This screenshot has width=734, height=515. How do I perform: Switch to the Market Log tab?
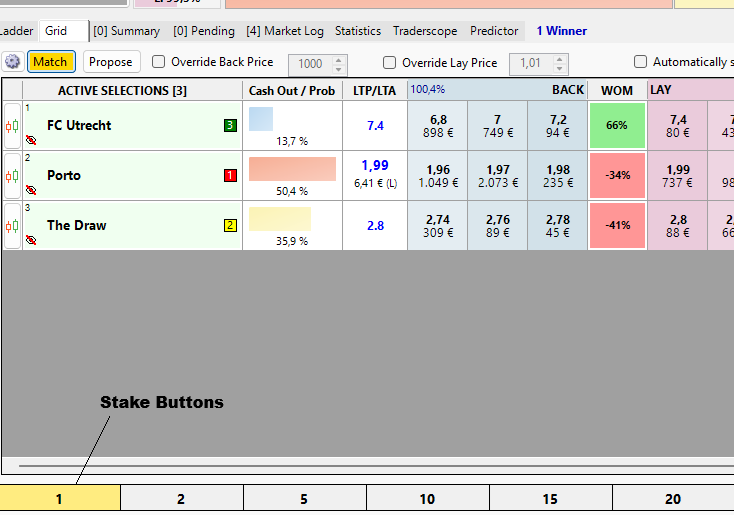click(285, 31)
